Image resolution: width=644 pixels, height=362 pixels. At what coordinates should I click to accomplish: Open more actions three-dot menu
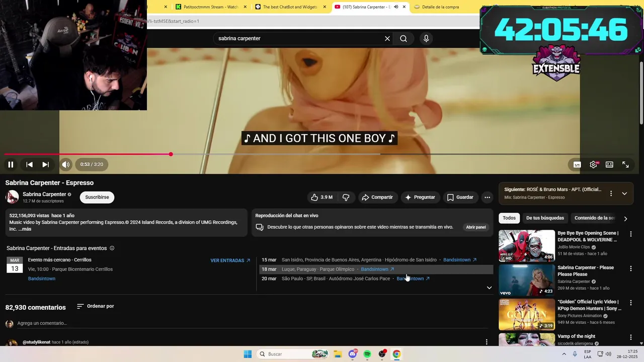487,197
